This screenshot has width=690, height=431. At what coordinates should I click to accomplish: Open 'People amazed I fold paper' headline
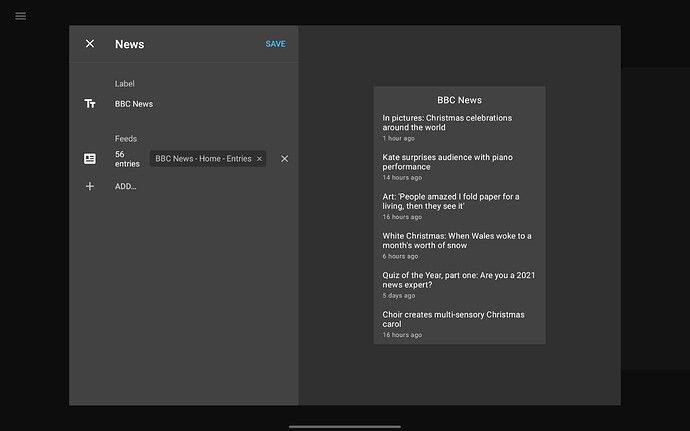(451, 201)
